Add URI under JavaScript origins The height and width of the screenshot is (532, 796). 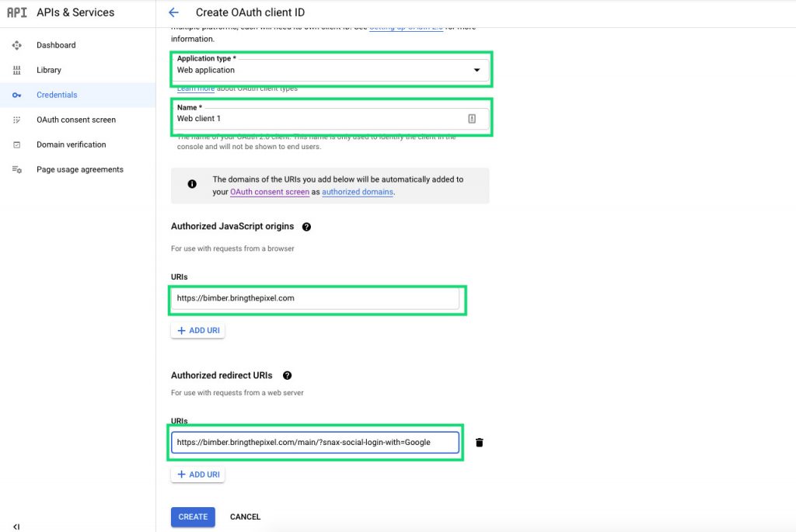tap(198, 331)
